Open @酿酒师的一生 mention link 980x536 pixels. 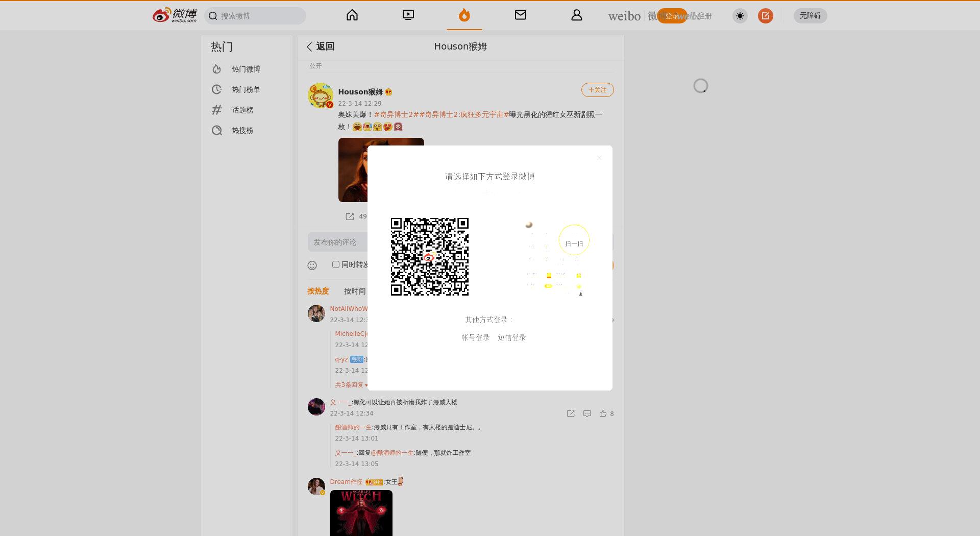click(x=393, y=453)
